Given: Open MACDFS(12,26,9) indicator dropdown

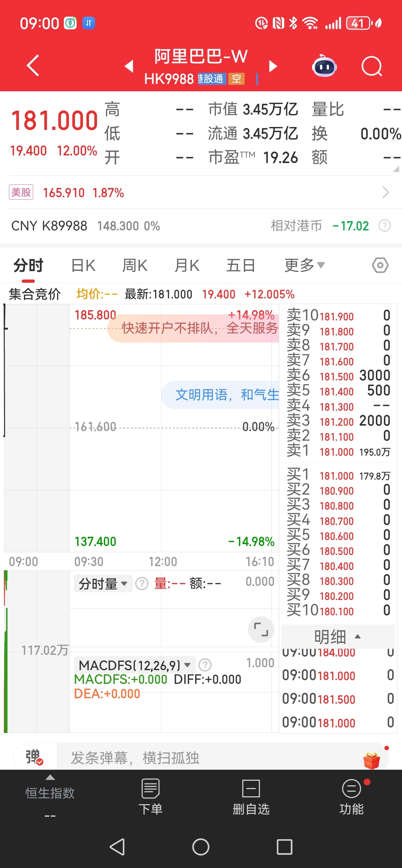Looking at the screenshot, I should tap(134, 665).
